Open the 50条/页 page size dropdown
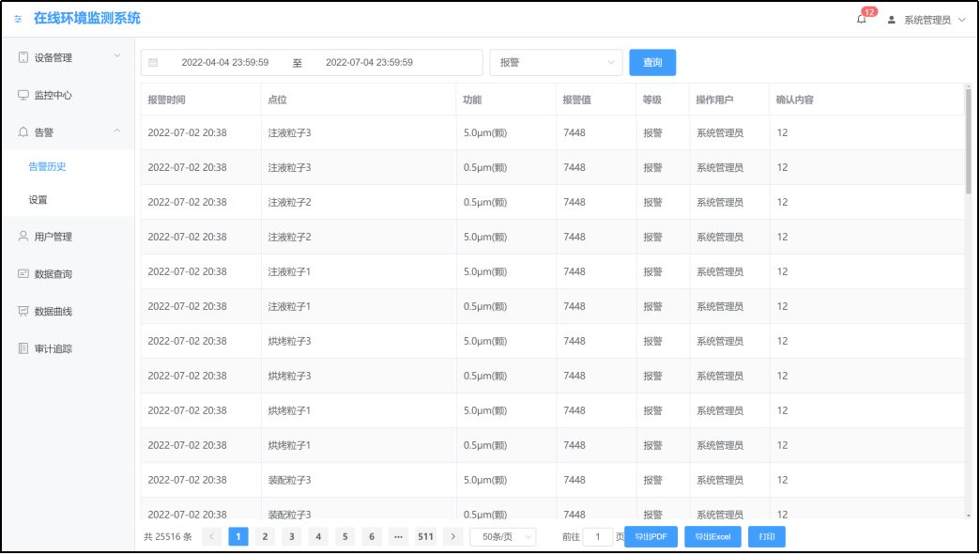980x555 pixels. (503, 537)
